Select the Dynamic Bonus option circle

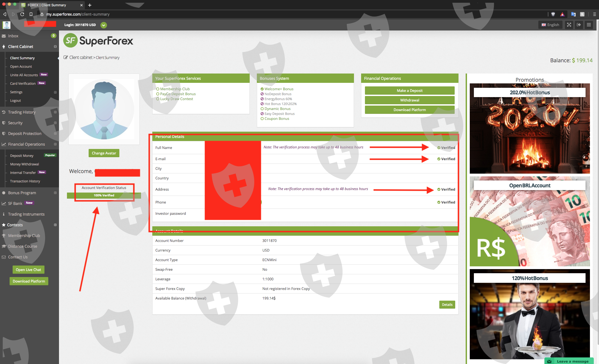[x=262, y=109]
